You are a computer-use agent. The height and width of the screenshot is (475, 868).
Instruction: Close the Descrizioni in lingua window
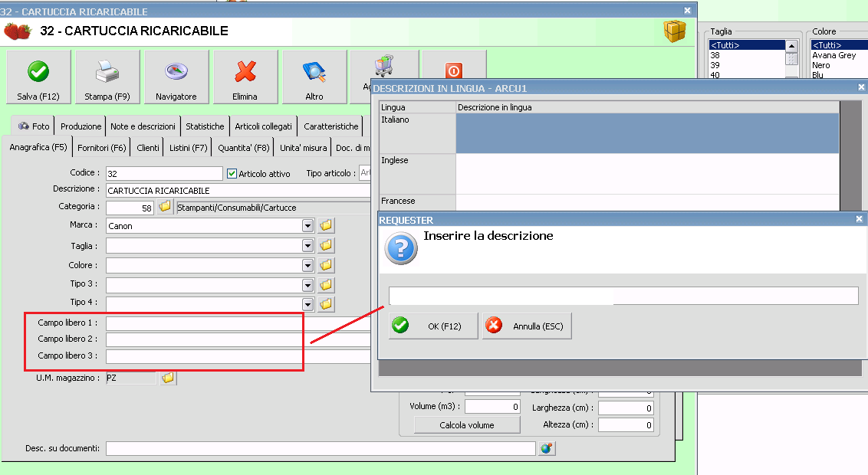point(861,87)
